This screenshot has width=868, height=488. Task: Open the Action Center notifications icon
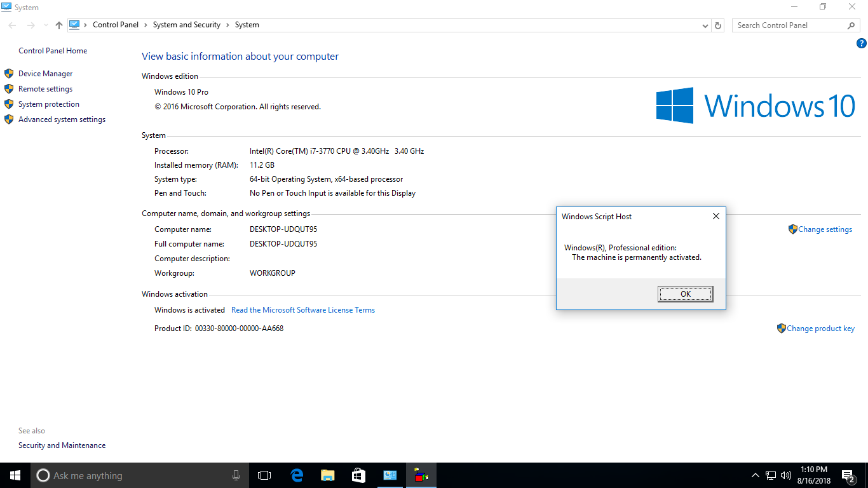848,475
